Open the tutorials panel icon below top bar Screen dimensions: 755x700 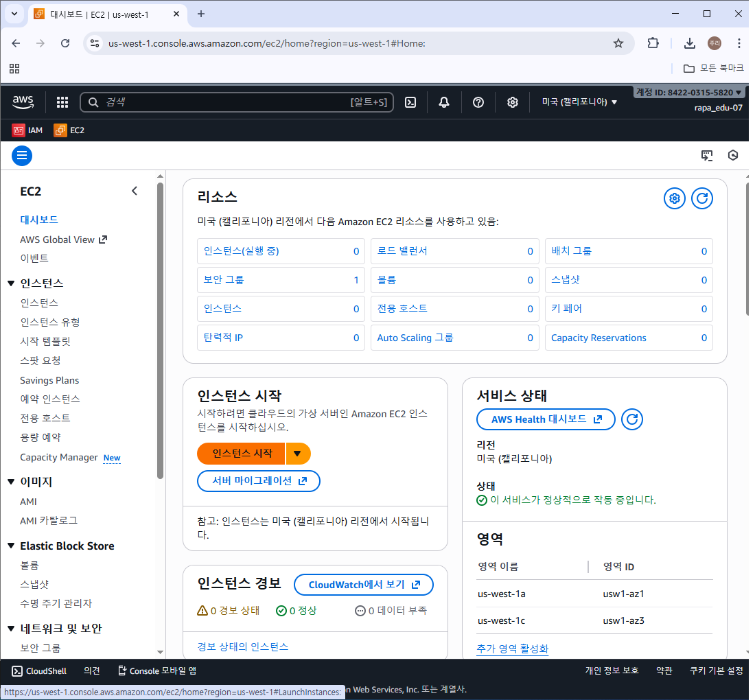[707, 155]
